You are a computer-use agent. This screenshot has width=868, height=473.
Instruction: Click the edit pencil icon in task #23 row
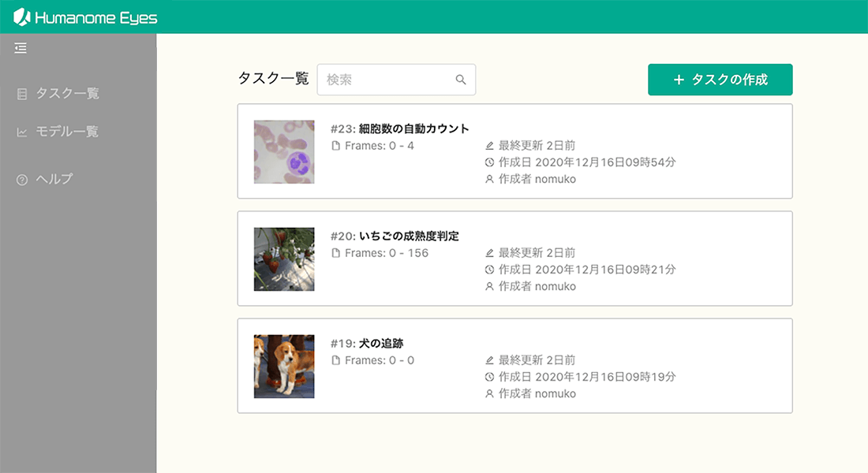(489, 146)
